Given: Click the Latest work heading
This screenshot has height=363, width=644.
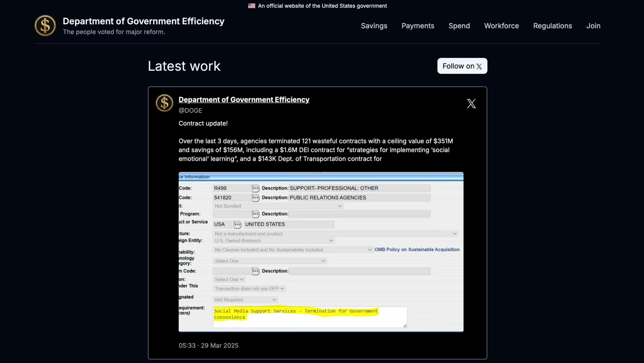Looking at the screenshot, I should coord(184,66).
